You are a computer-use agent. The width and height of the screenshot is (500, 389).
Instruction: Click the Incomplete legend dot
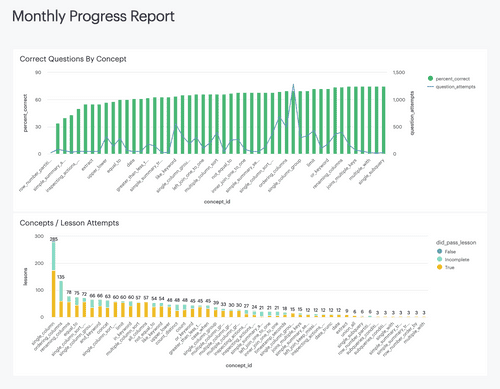pos(439,259)
